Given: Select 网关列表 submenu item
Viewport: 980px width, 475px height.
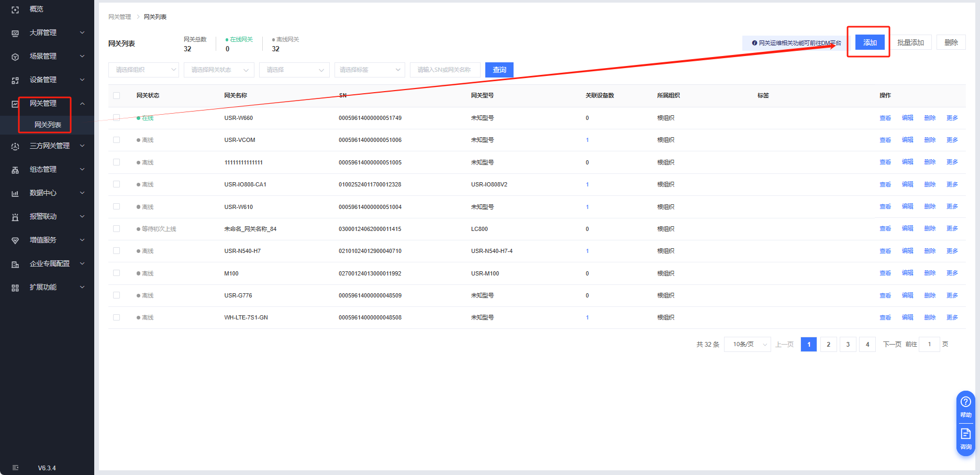Looking at the screenshot, I should [48, 125].
